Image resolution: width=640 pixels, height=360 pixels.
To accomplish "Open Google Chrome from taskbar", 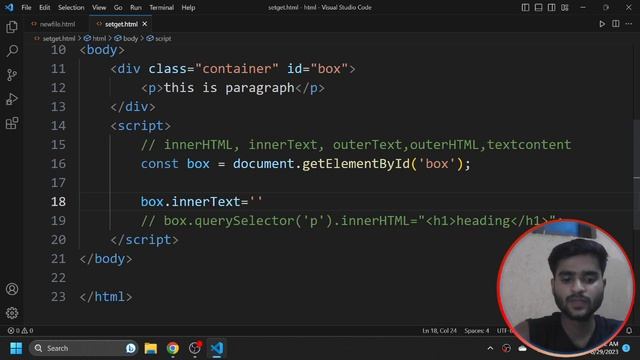I will point(173,348).
